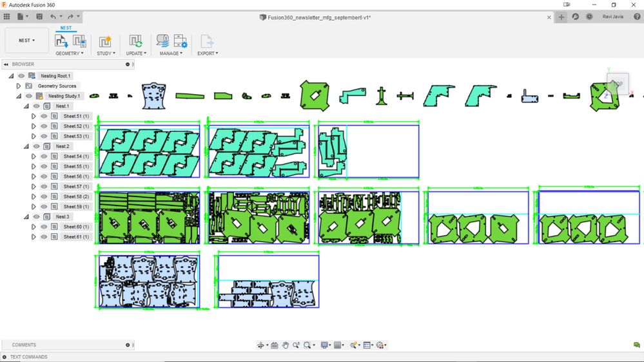The width and height of the screenshot is (644, 362).
Task: Click the Update nest icon
Action: (136, 41)
